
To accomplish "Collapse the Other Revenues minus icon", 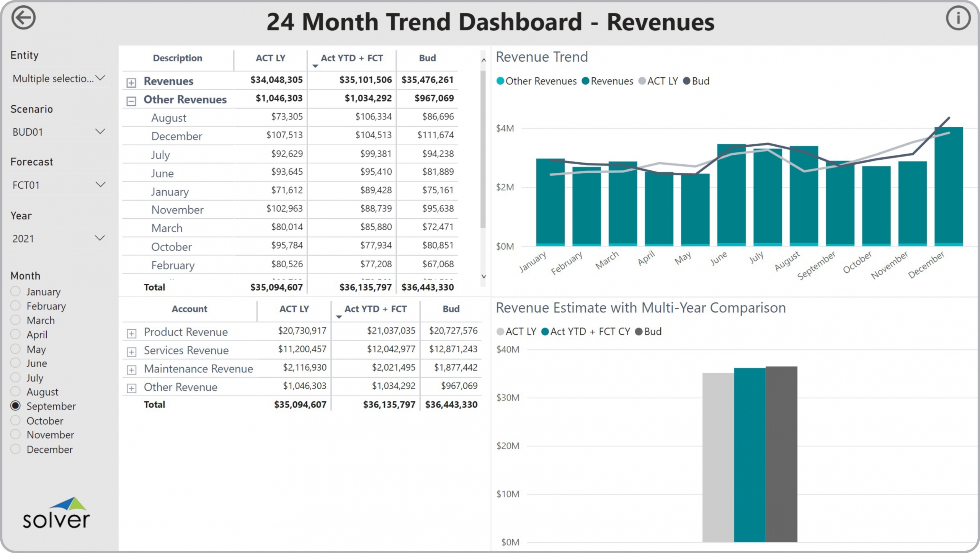I will point(131,101).
